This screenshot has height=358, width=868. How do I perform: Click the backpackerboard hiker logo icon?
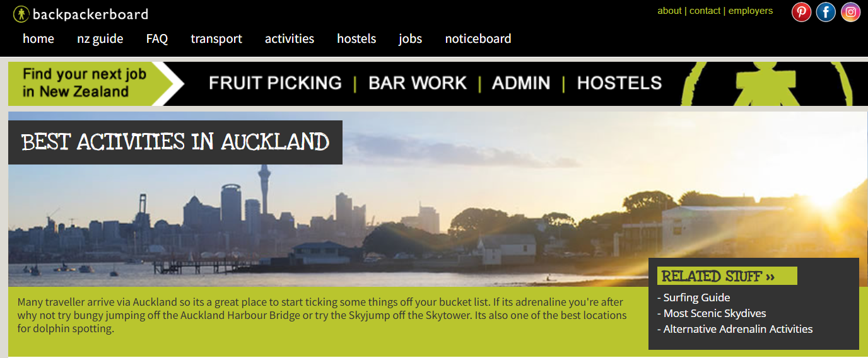[21, 14]
